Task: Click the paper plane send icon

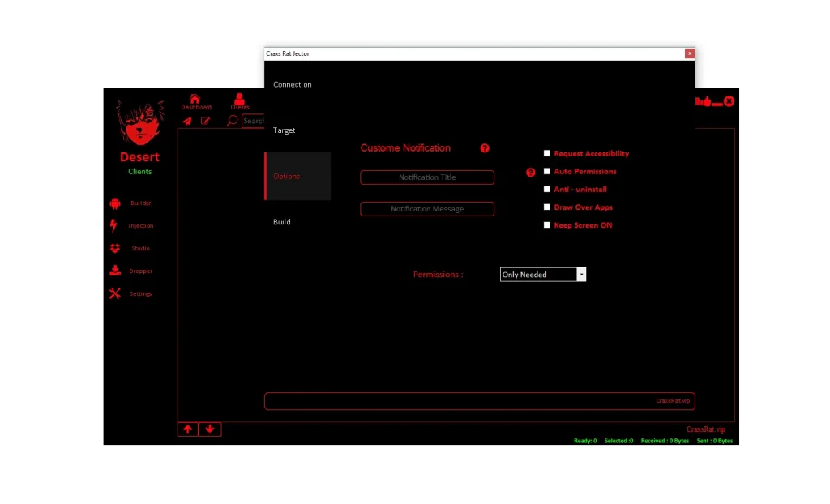Action: [187, 121]
